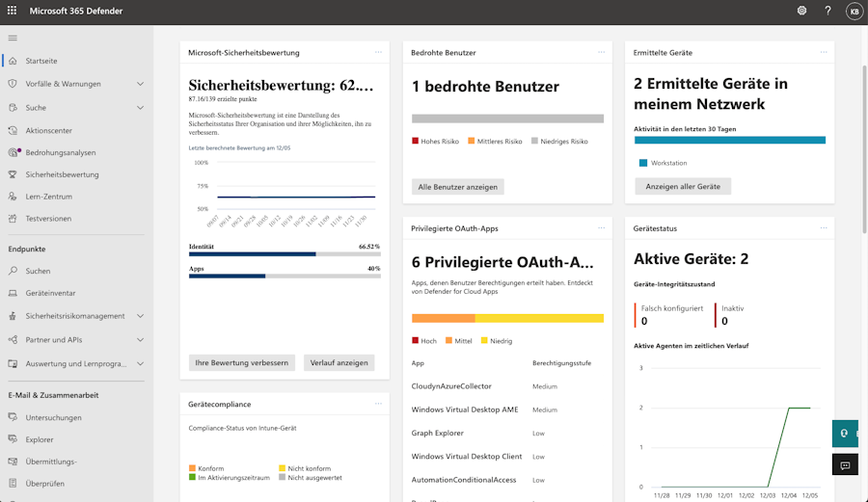Open Privilegierte OAuth-Apps card options ellipsis
This screenshot has width=868, height=502.
pyautogui.click(x=601, y=227)
